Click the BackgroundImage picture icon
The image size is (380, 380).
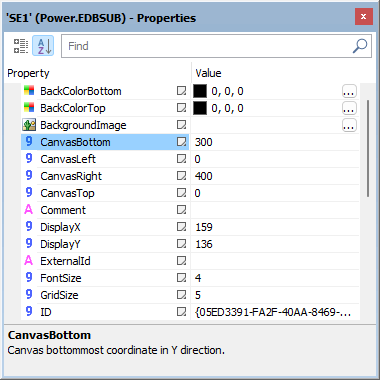(x=29, y=125)
